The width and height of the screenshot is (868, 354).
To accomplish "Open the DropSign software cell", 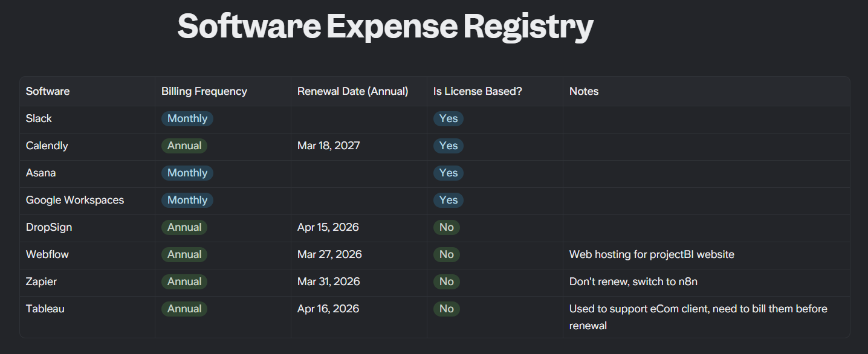I will tap(87, 228).
